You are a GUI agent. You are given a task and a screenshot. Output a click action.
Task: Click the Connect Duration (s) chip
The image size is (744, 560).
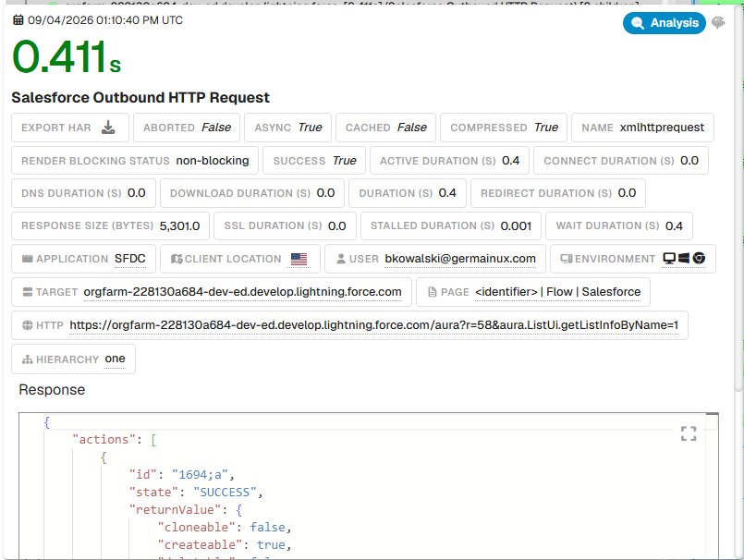coord(621,161)
